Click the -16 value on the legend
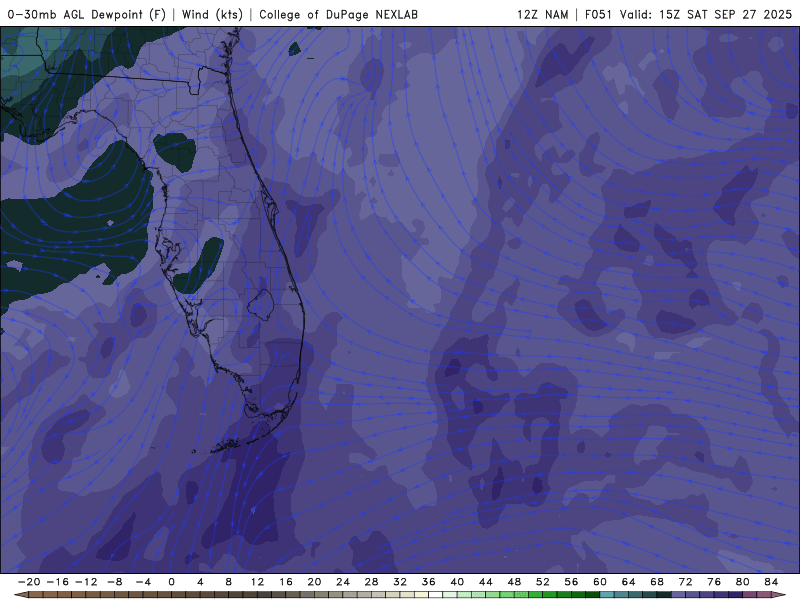The image size is (800, 600). (58, 582)
